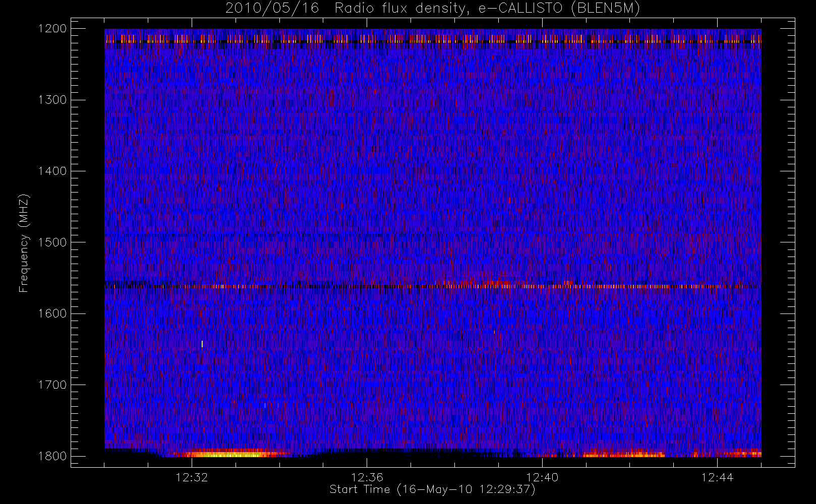The height and width of the screenshot is (504, 816).
Task: Click the 1200 frequency tick label
Action: pos(52,29)
